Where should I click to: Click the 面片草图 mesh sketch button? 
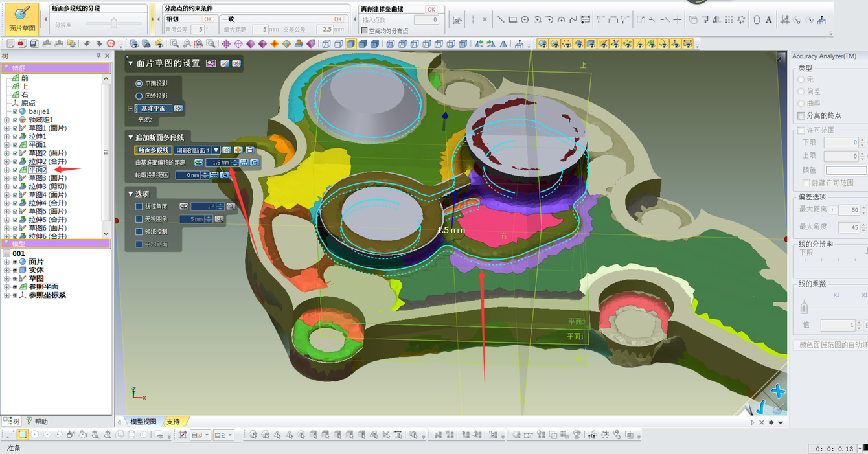coord(22,18)
